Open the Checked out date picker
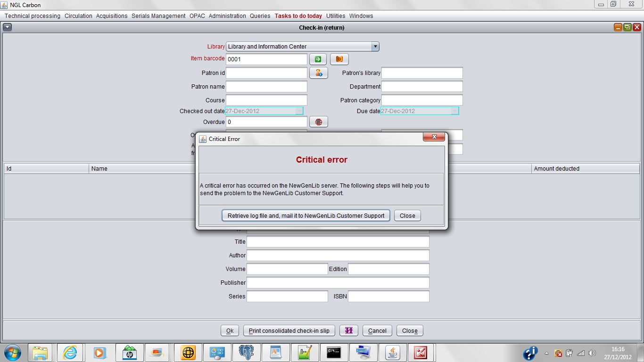The width and height of the screenshot is (644, 362). (x=299, y=111)
